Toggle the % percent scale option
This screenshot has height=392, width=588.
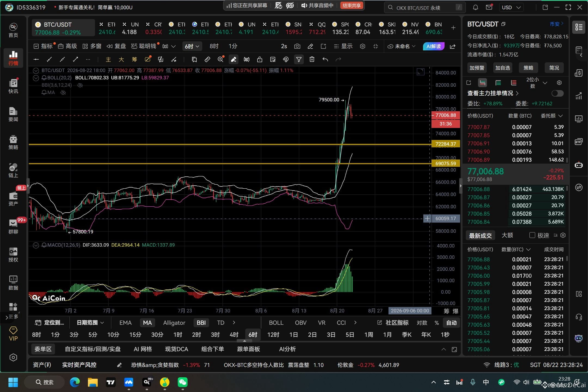point(437,323)
